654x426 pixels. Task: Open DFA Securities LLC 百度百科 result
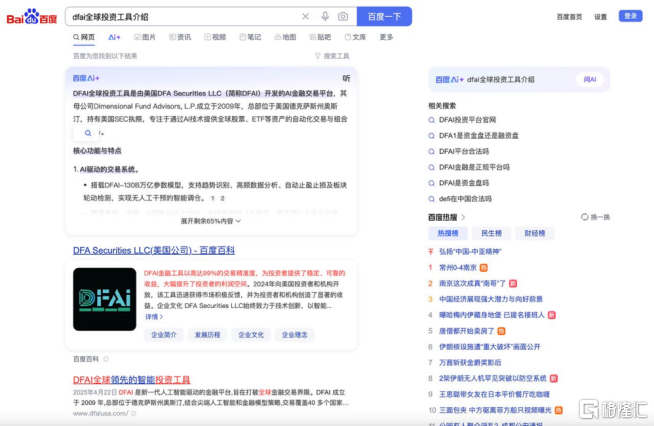click(x=153, y=250)
